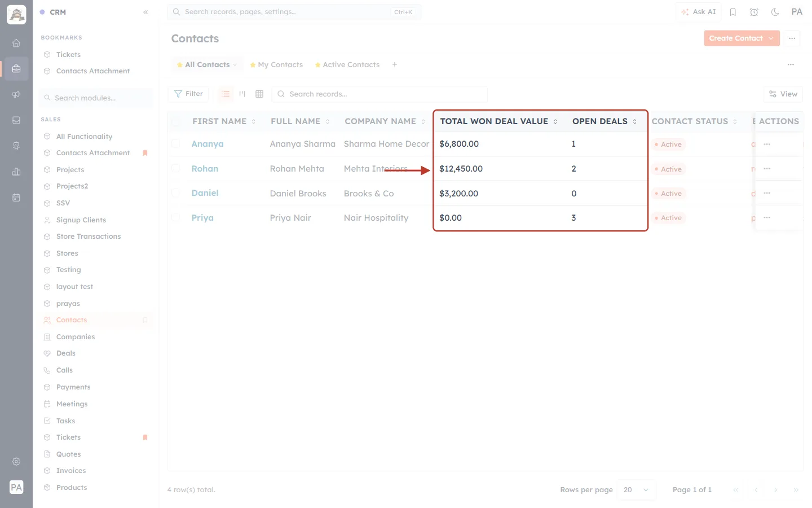
Task: Open the reminders alarm clock icon
Action: tap(754, 12)
